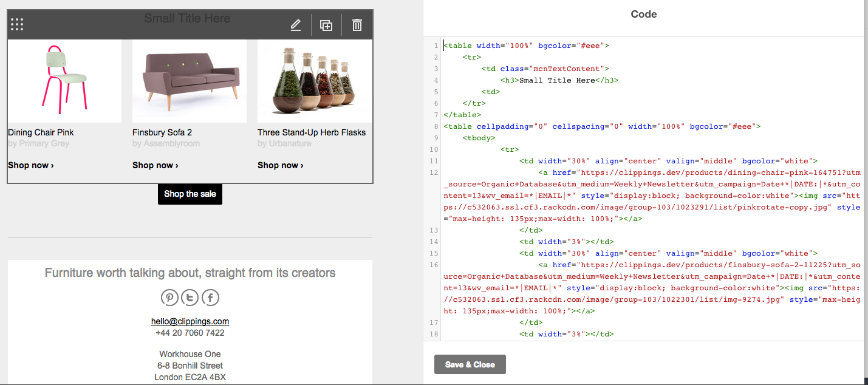Delete the block with the trash icon
Viewport: 868px width, 385px height.
[x=357, y=25]
